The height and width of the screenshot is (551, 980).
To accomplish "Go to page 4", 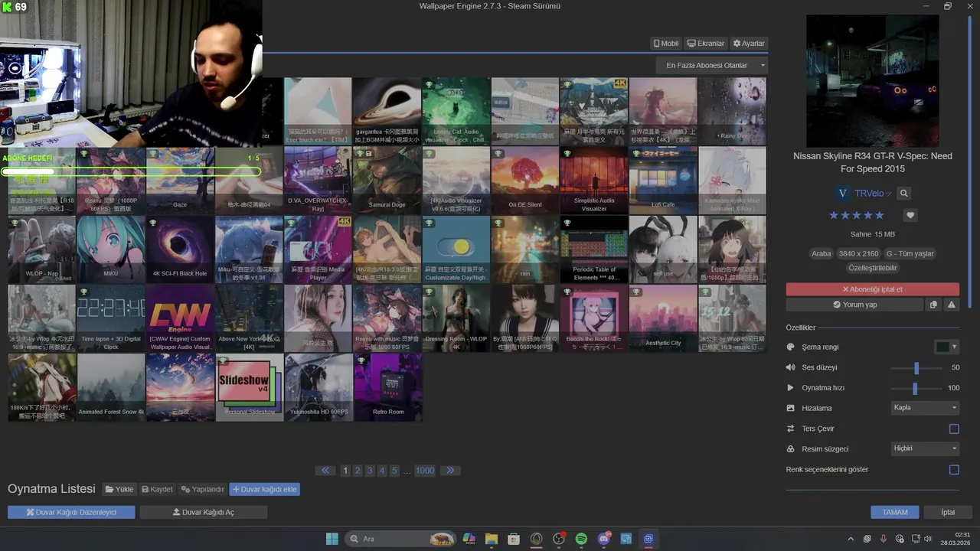I will [382, 471].
